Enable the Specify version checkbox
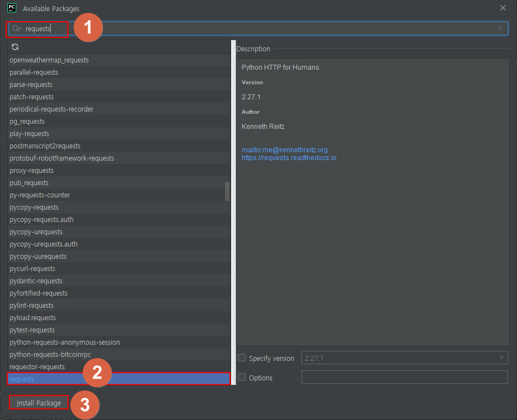Viewport: 517px width, 420px height. pos(242,358)
